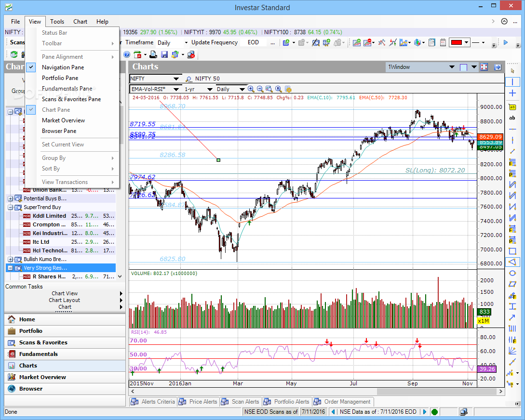Click the refresh data icon in toolbar

[x=14, y=54]
